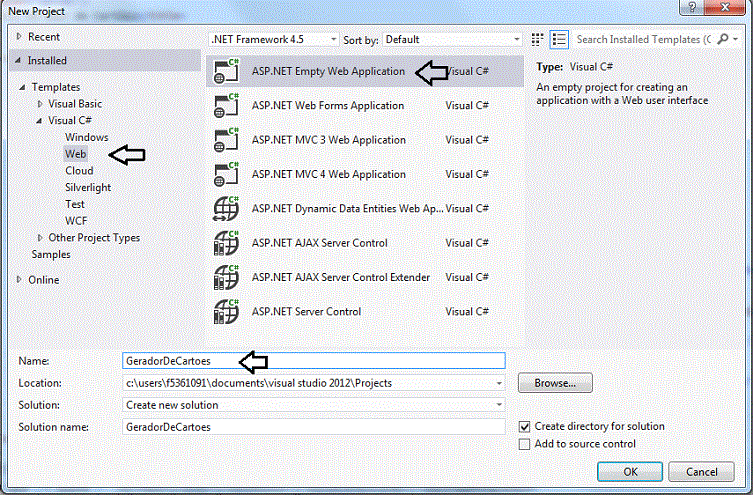The height and width of the screenshot is (495, 753).
Task: Open the Location path dropdown arrow
Action: tap(499, 383)
